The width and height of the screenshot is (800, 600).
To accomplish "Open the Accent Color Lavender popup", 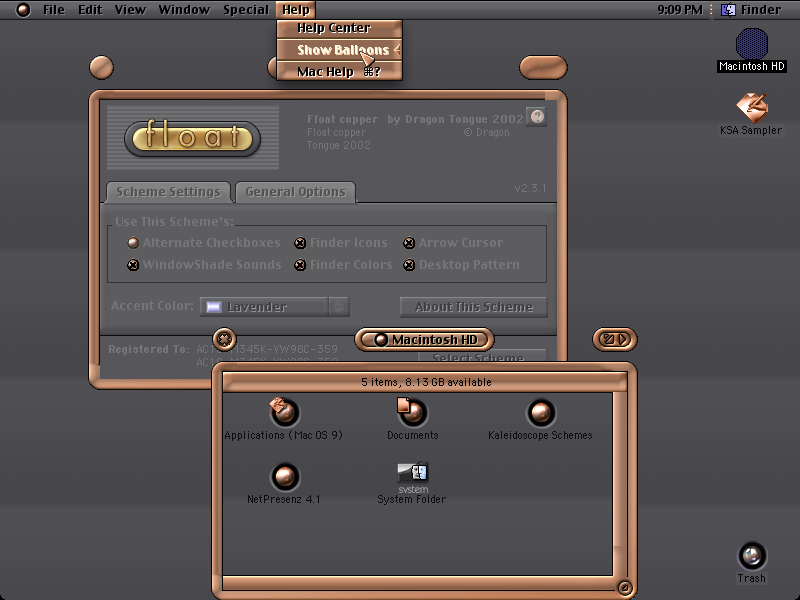I will pyautogui.click(x=274, y=307).
